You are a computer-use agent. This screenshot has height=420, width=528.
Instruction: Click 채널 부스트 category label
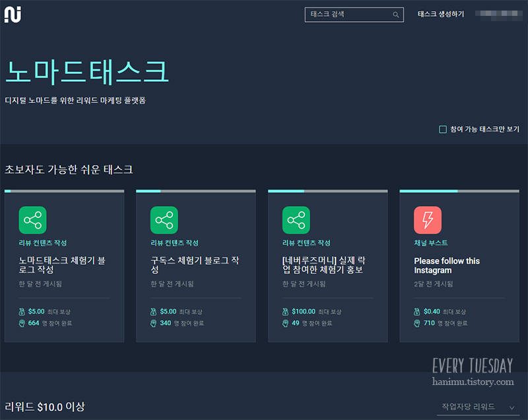tap(431, 243)
